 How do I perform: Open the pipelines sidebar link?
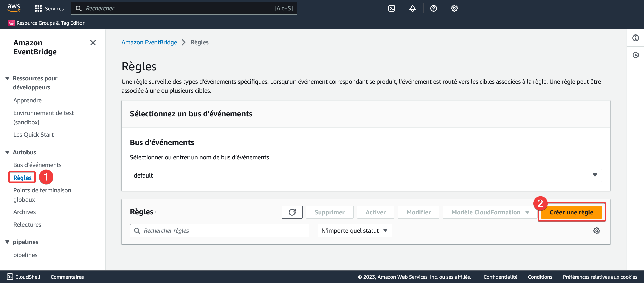pos(25,255)
